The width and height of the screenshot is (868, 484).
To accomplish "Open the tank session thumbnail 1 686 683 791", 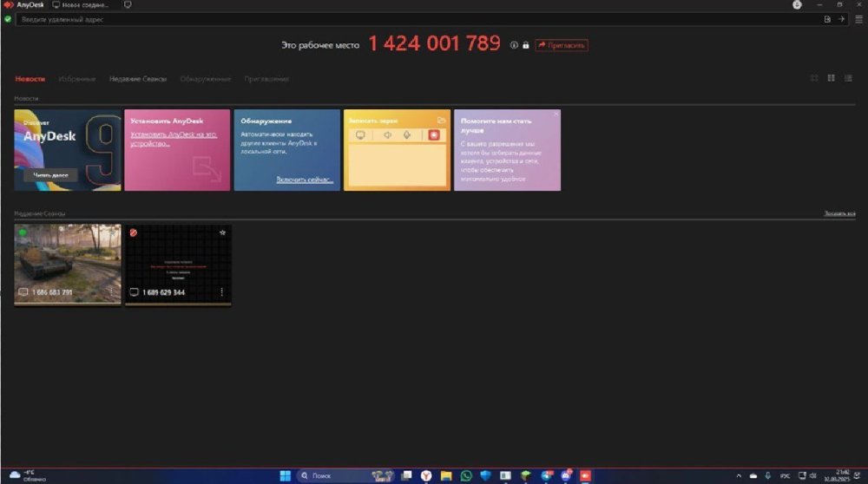I will point(68,264).
